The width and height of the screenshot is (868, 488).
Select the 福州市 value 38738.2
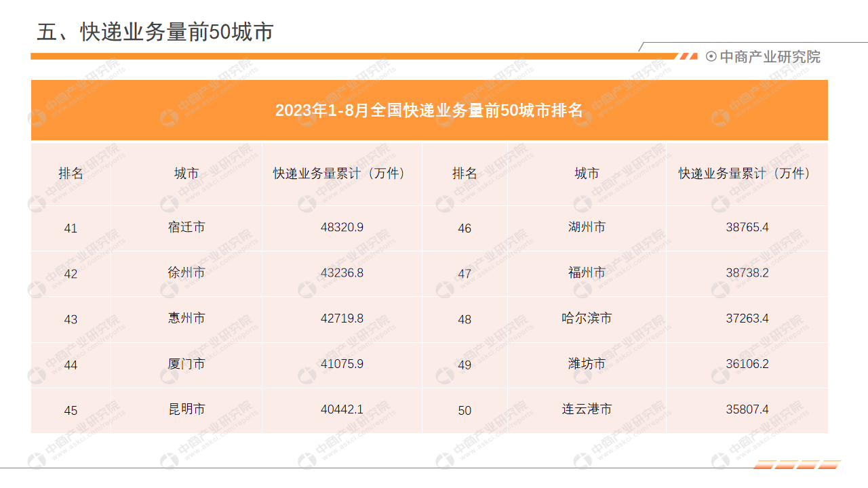[747, 273]
